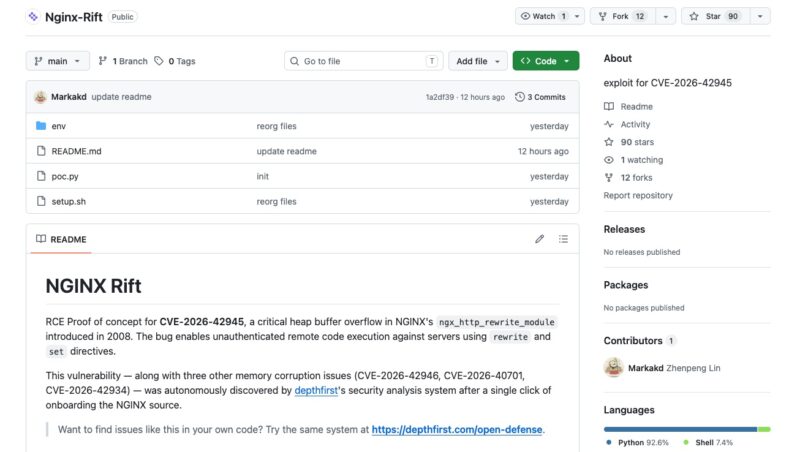Click the env folder icon

41,125
